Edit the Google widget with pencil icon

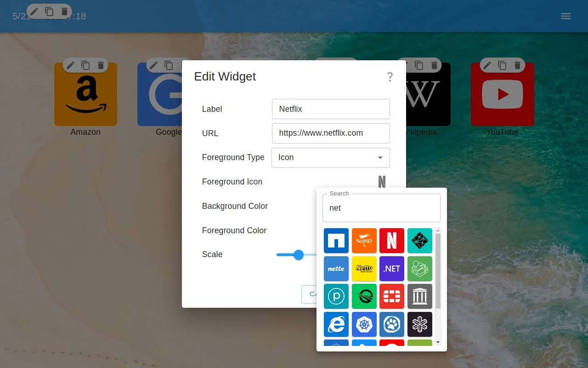pos(153,65)
